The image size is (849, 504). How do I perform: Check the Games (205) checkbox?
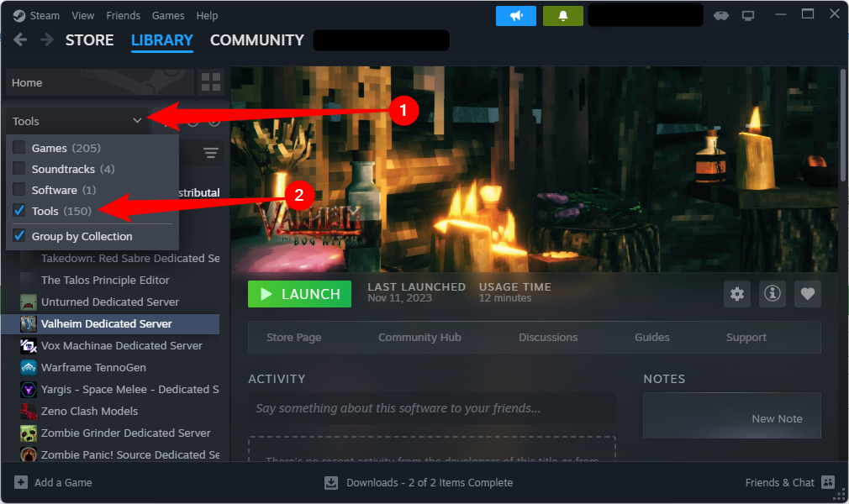19,147
